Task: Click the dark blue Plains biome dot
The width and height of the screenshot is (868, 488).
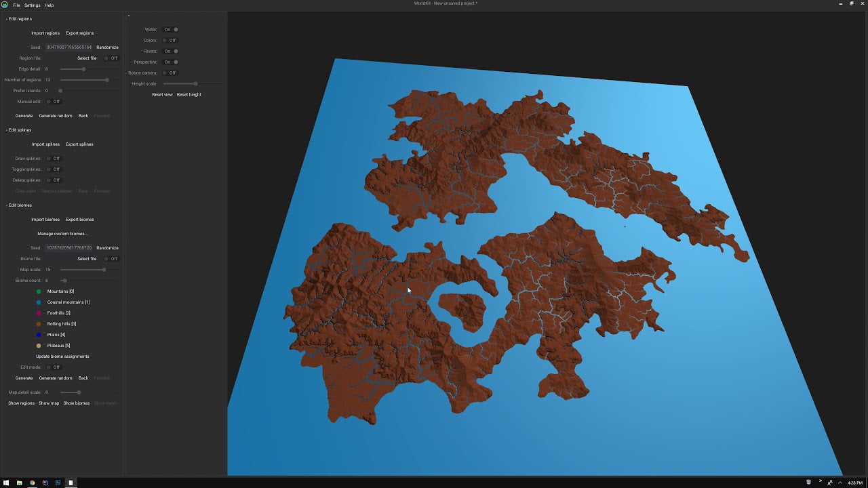Action: pyautogui.click(x=39, y=335)
